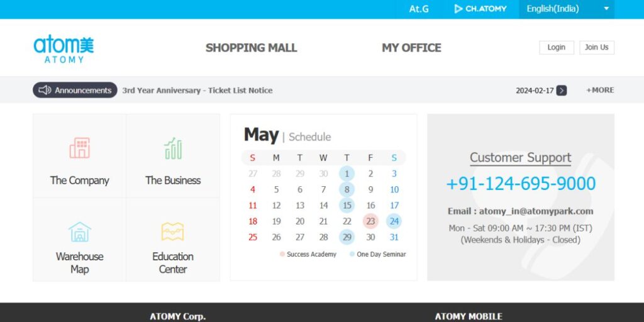
Task: Open the CH.ATOMY channel link
Action: [480, 9]
